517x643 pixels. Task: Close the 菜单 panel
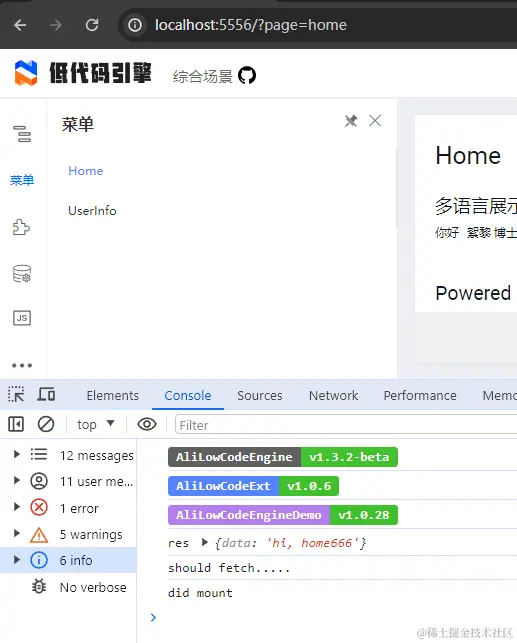click(x=375, y=121)
